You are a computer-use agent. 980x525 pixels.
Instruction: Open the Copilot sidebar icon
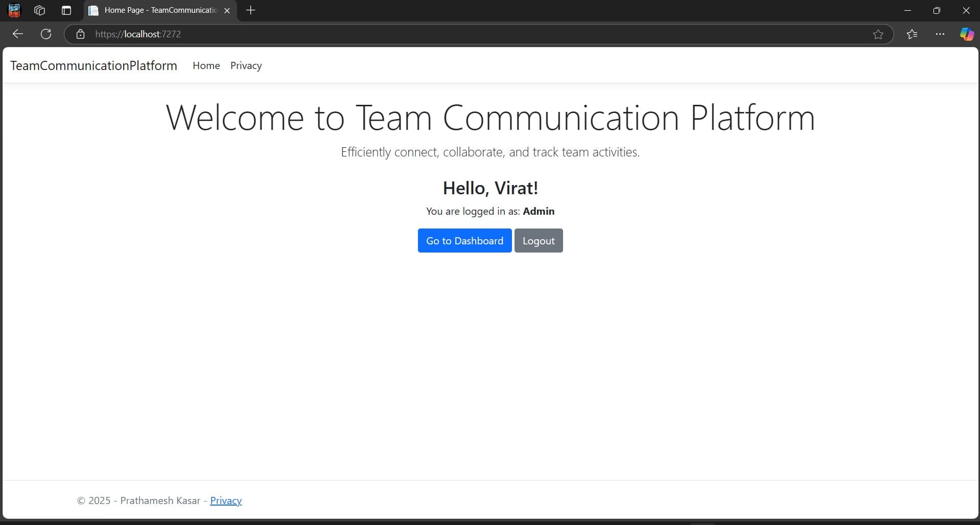click(x=967, y=34)
